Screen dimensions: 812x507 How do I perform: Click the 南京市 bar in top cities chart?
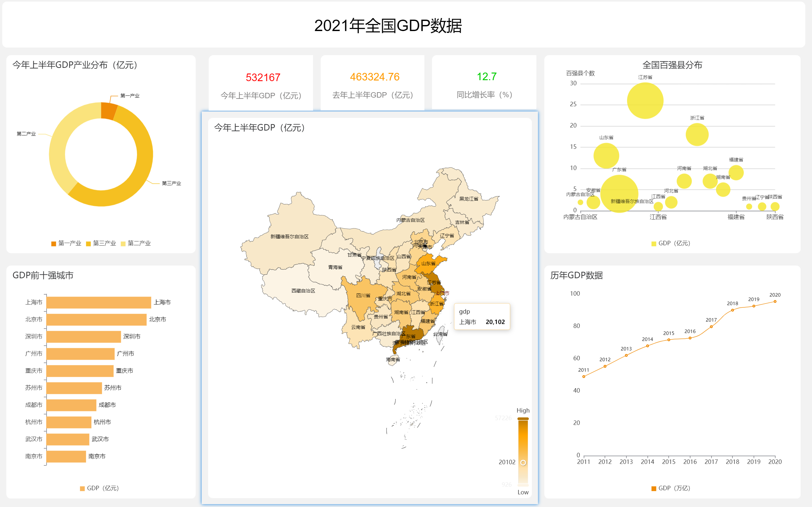[66, 456]
